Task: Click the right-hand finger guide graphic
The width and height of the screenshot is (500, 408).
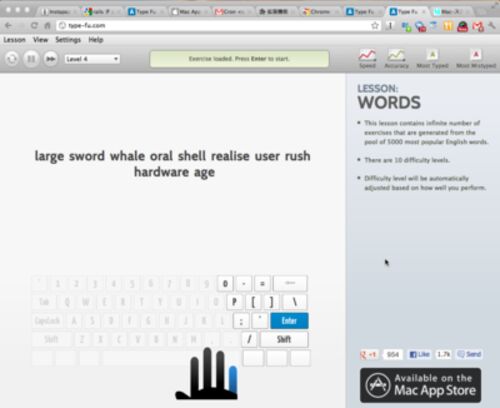Action: [x=207, y=373]
